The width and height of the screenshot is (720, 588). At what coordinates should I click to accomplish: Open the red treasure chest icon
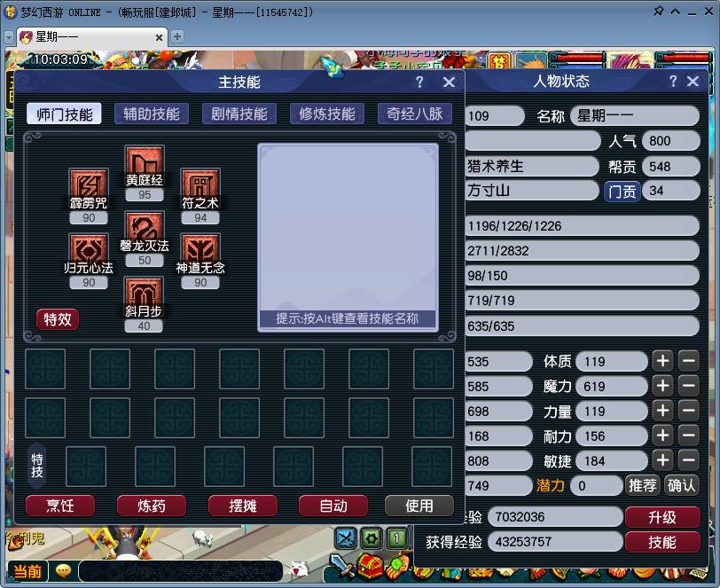(x=370, y=568)
